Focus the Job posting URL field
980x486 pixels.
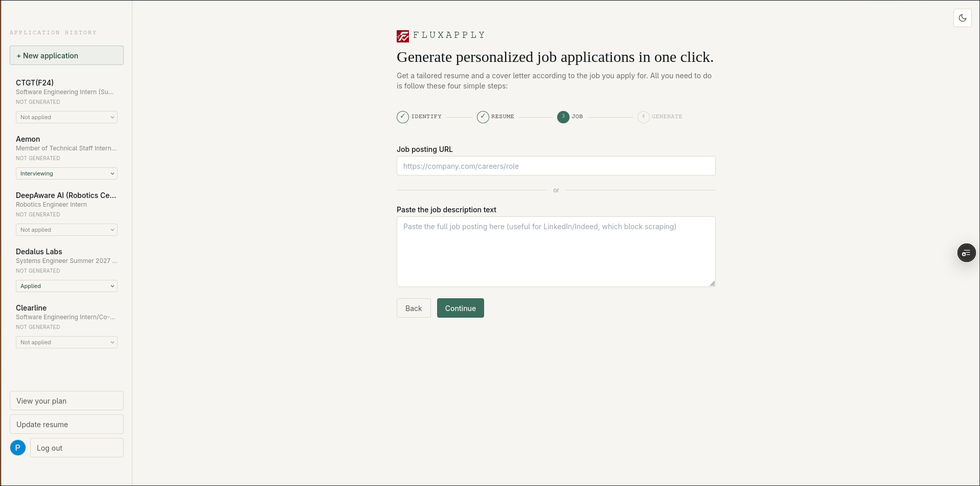[556, 166]
